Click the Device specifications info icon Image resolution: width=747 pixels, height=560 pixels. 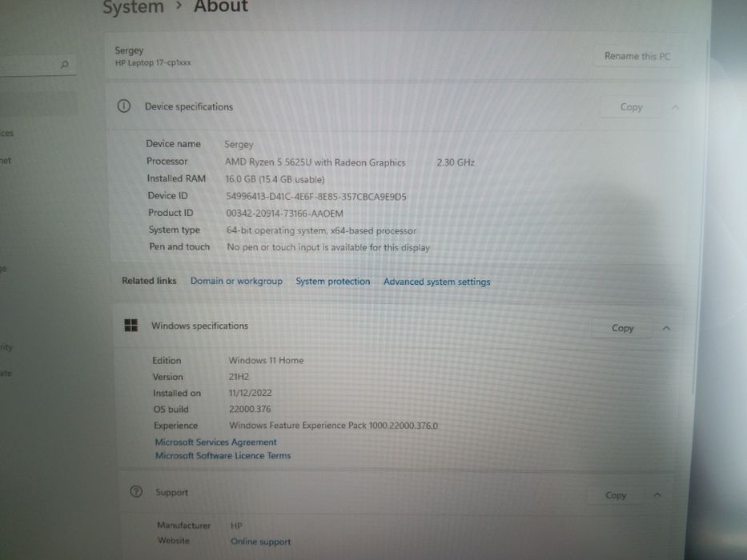click(x=124, y=106)
